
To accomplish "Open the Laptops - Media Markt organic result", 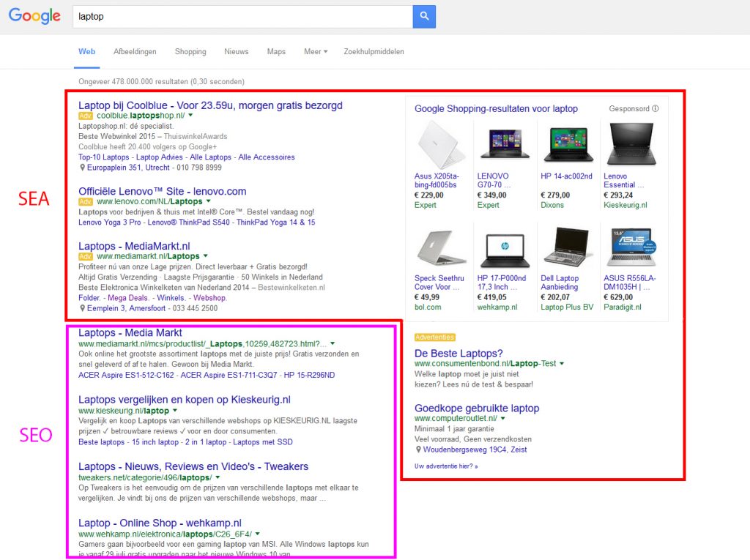I will pyautogui.click(x=130, y=333).
